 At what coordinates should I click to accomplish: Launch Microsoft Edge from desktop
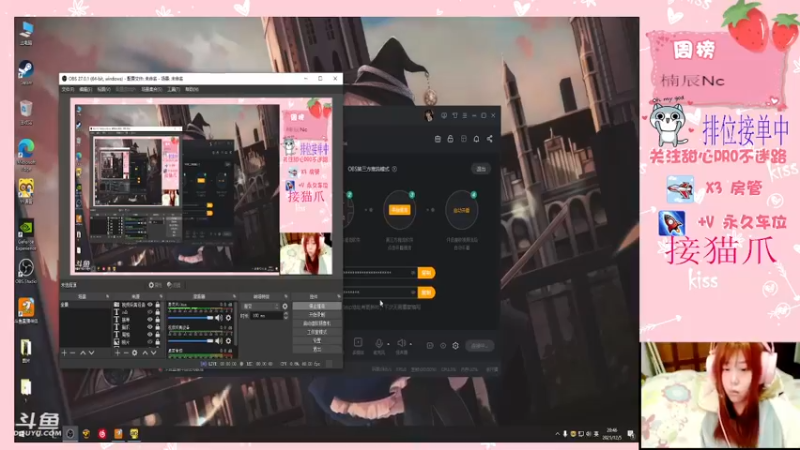(x=26, y=155)
